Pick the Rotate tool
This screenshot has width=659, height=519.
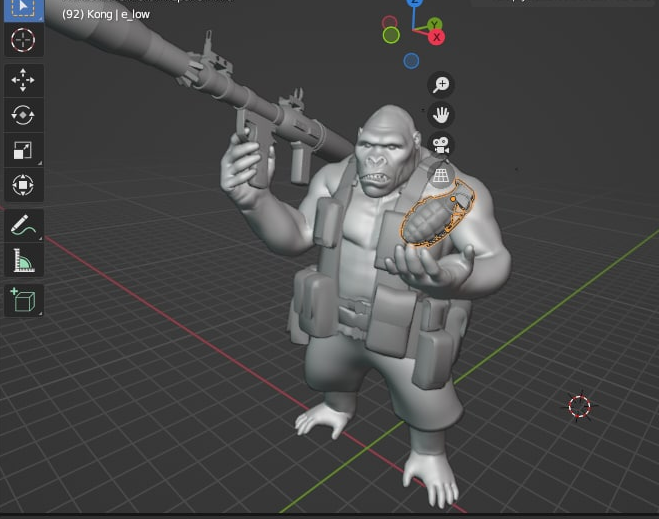point(24,115)
